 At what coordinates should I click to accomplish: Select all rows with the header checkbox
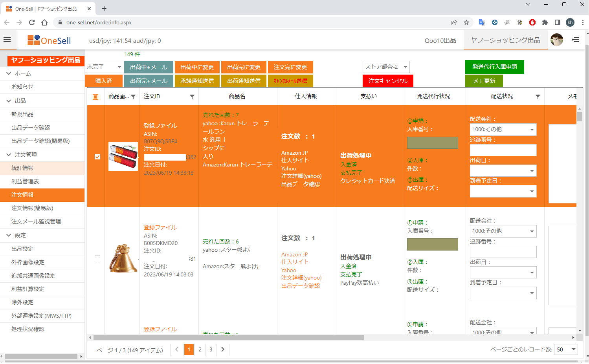coord(95,96)
